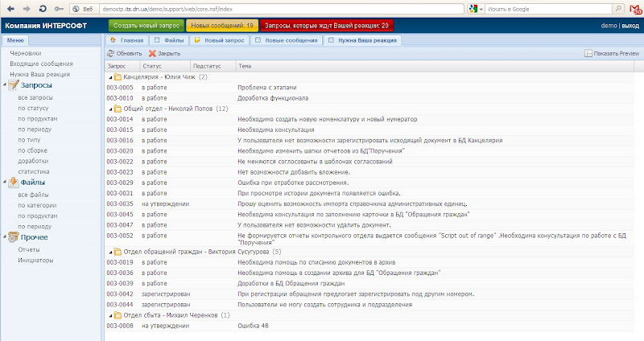644x341 pixels.
Task: Reload the page with the refresh icon
Action: tap(43, 9)
